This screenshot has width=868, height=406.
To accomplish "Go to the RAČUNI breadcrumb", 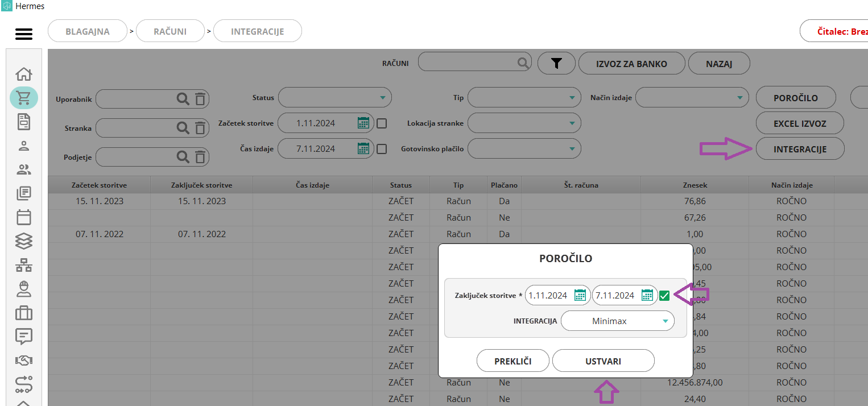I will (170, 31).
